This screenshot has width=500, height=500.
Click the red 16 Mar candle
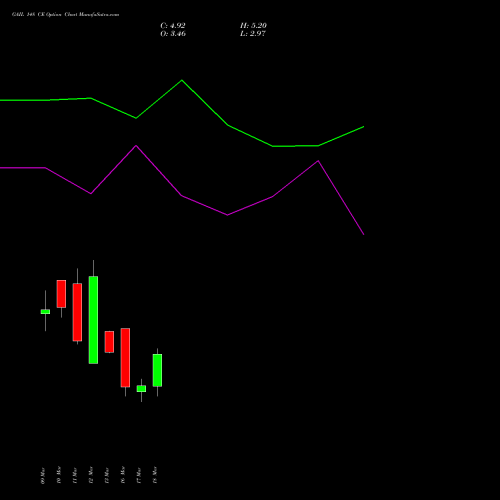tap(125, 357)
